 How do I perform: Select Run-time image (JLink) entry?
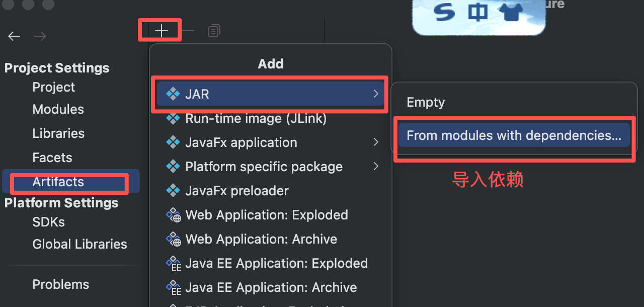[256, 119]
